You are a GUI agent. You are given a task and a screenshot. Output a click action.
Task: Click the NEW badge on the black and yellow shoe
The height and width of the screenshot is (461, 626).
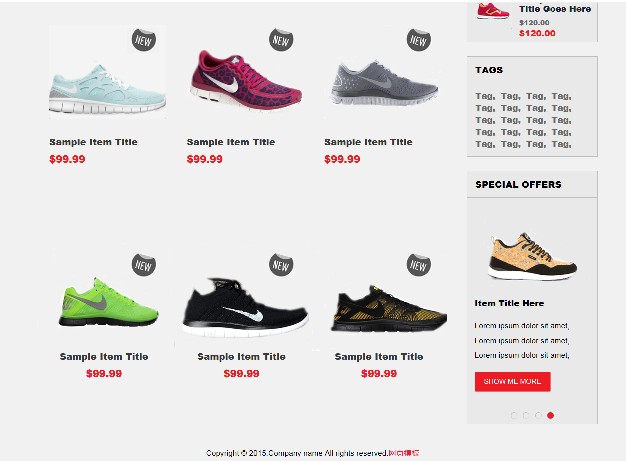tap(418, 265)
